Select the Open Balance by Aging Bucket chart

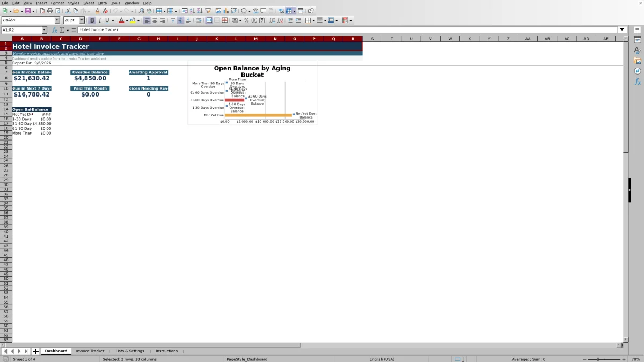coord(252,93)
